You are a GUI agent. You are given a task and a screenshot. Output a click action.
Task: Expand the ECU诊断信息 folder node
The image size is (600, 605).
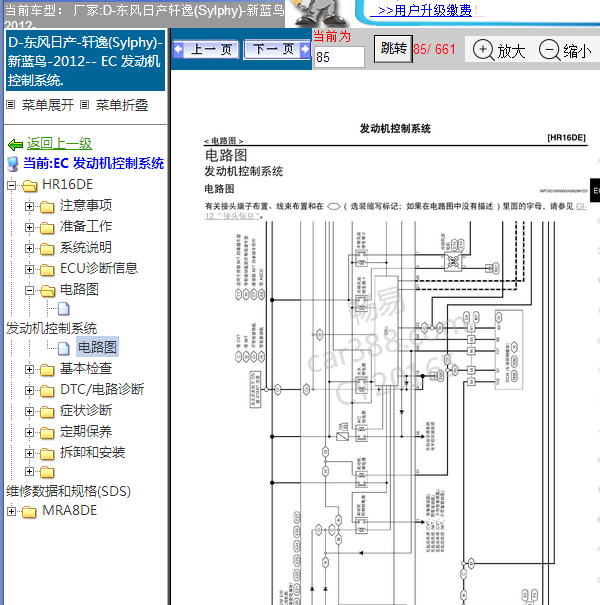pyautogui.click(x=29, y=269)
